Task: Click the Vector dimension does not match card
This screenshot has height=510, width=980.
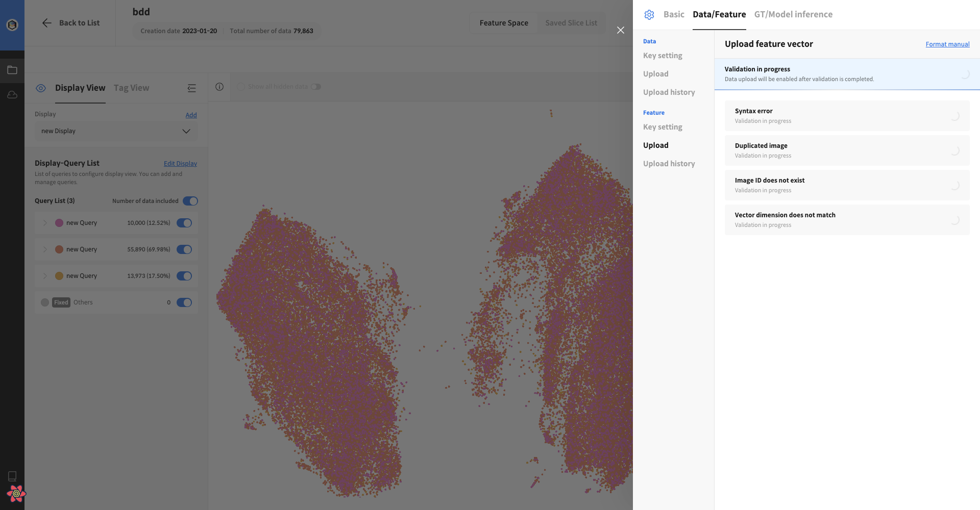Action: [x=847, y=220]
